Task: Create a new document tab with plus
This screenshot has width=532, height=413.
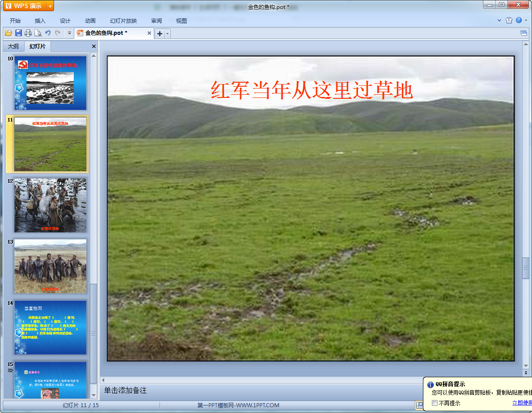Action: [160, 34]
